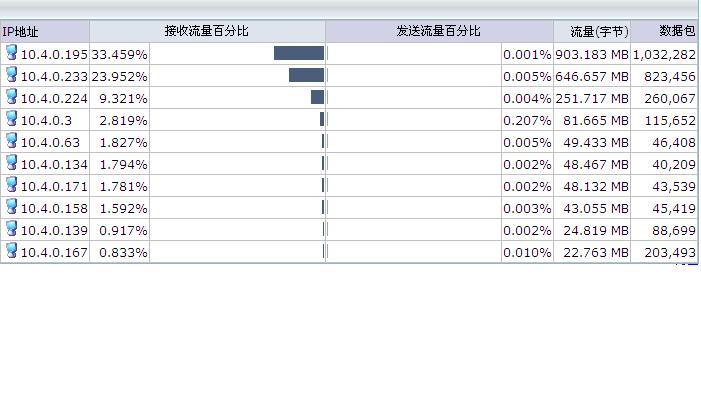Select the 10.4.0.224 host icon

pyautogui.click(x=12, y=96)
